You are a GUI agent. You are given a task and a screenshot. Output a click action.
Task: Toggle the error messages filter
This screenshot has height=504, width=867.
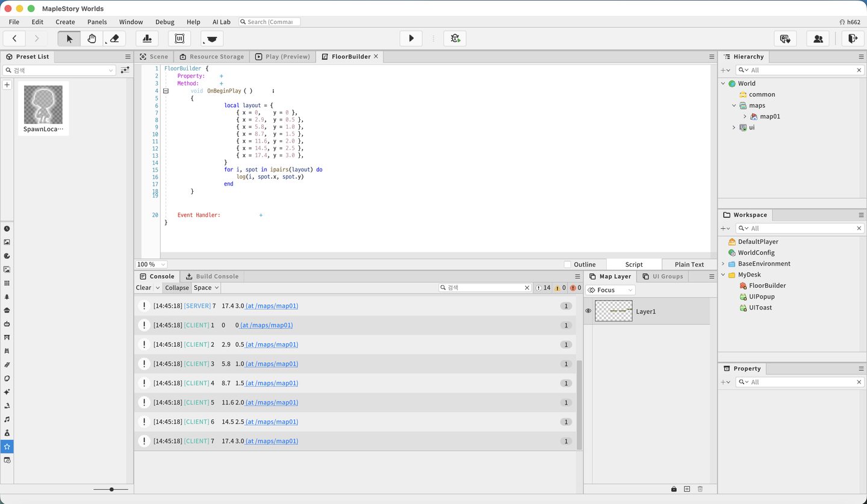point(576,288)
